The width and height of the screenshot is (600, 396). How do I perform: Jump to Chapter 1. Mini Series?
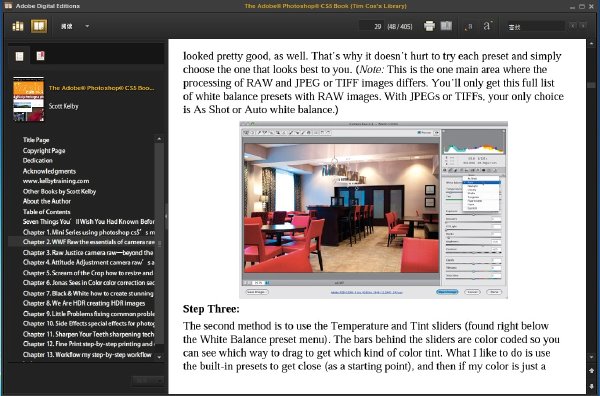tap(88, 232)
